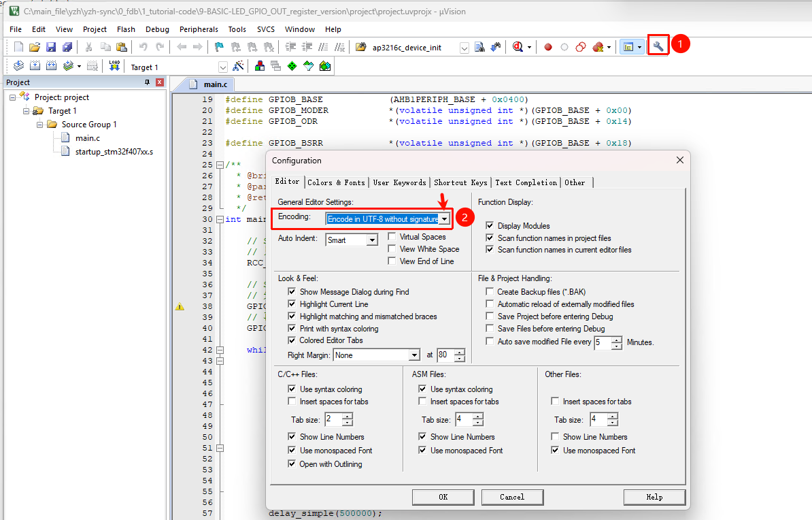
Task: Open Options for Target magic wand icon
Action: [238, 66]
